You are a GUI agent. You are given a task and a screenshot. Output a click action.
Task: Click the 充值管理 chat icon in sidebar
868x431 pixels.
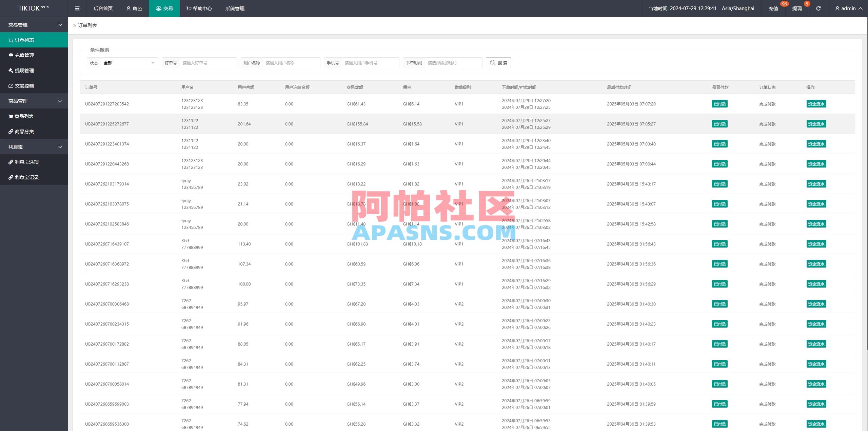click(10, 55)
